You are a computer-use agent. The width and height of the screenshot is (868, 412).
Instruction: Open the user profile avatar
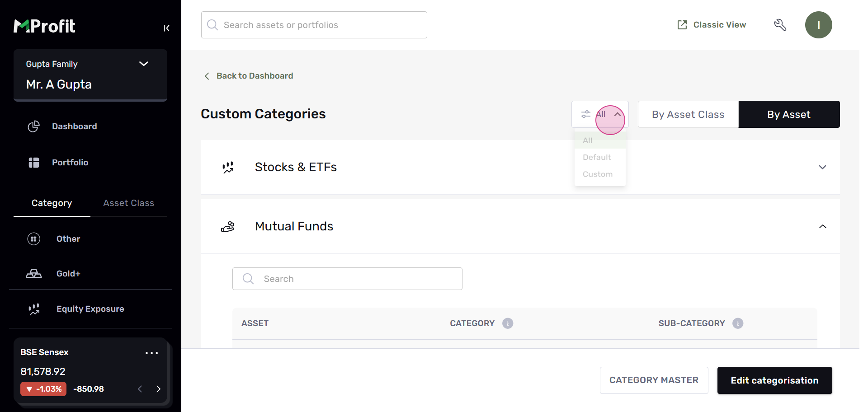(818, 25)
